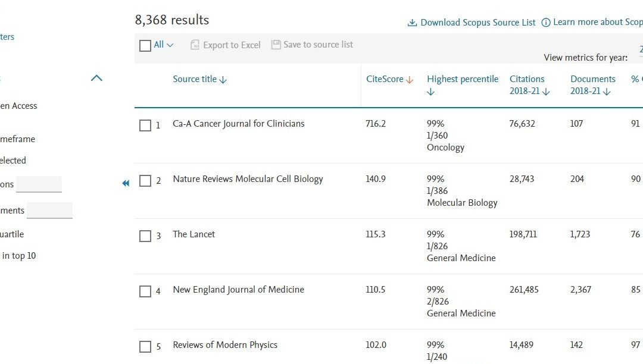Sort results by Source title arrow
This screenshot has width=643, height=364.
[224, 79]
